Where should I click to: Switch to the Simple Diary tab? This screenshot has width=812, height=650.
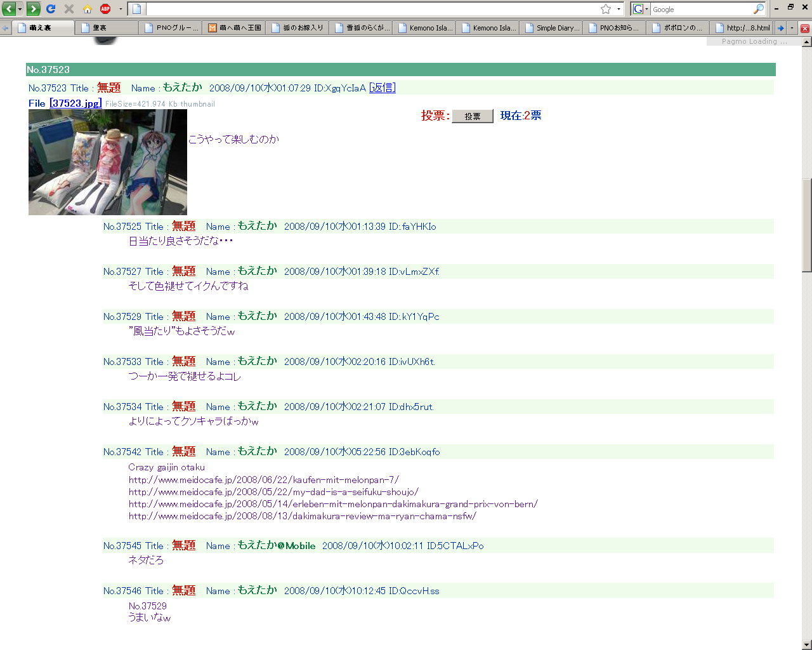coord(551,28)
